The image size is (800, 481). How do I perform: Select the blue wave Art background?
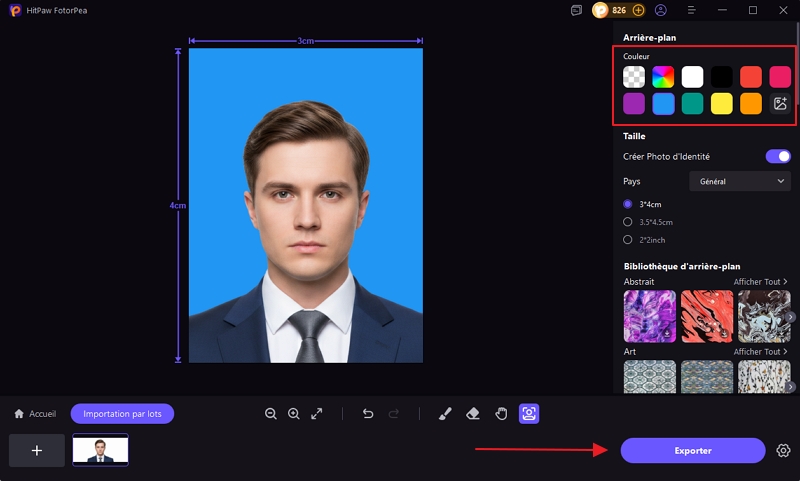coord(707,377)
